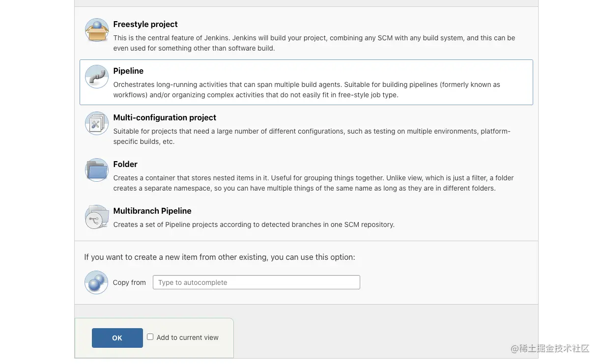600x364 pixels.
Task: Click Multibranch Pipeline's 'Creates a set' description
Action: click(254, 224)
